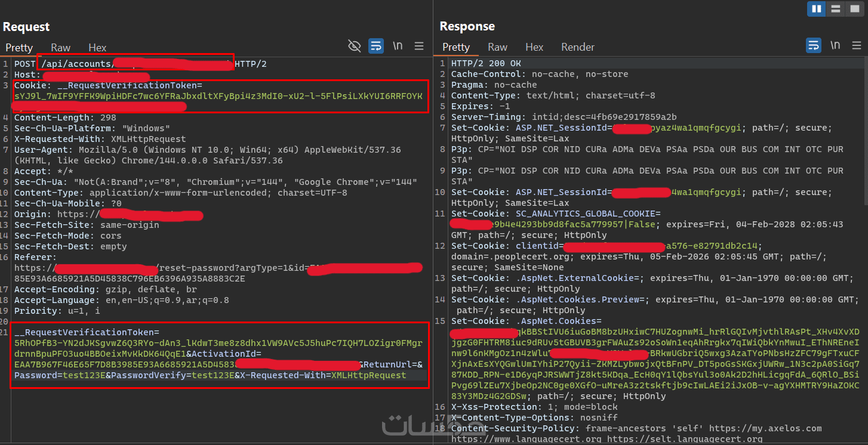Click the POST method in request line
The image size is (868, 445).
point(25,64)
